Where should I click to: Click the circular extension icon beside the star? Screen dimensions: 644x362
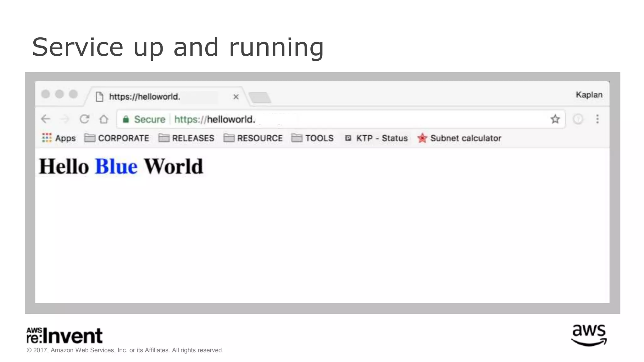[x=578, y=119]
